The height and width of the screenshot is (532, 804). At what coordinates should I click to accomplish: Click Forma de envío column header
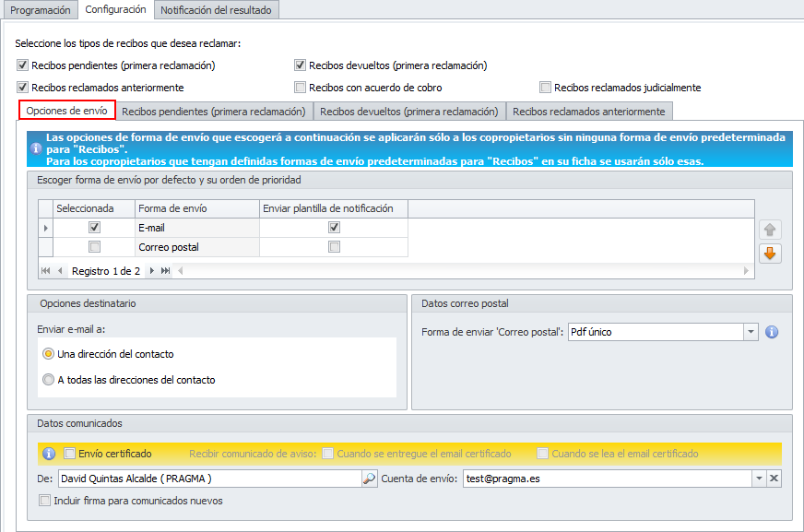[x=197, y=208]
